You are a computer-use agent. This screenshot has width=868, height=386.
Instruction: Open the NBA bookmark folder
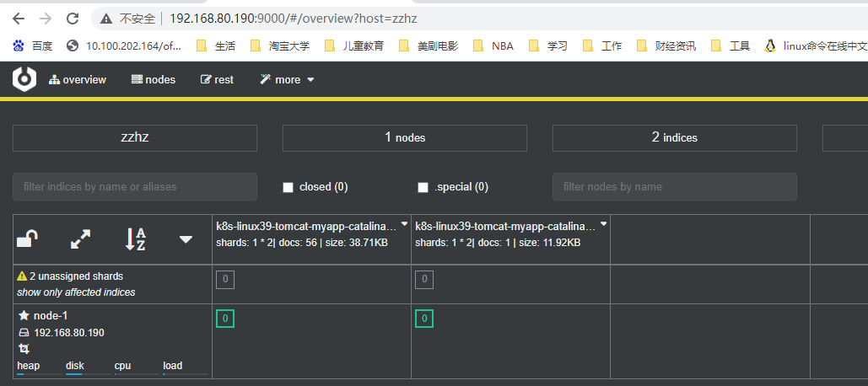(x=493, y=46)
